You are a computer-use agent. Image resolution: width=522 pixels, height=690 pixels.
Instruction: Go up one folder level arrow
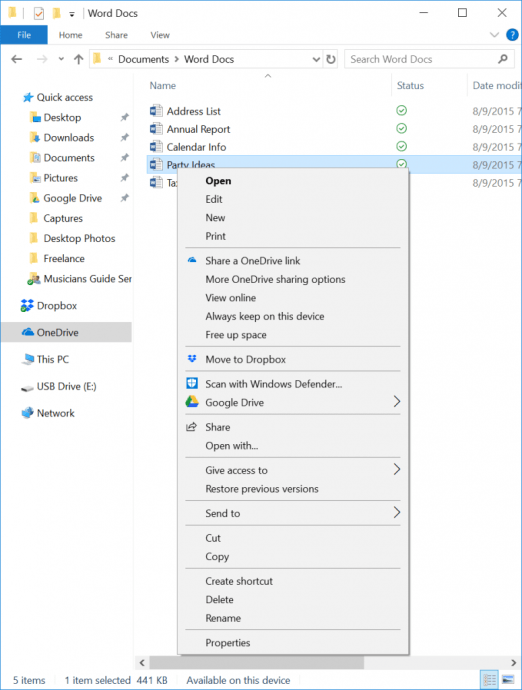pos(78,59)
